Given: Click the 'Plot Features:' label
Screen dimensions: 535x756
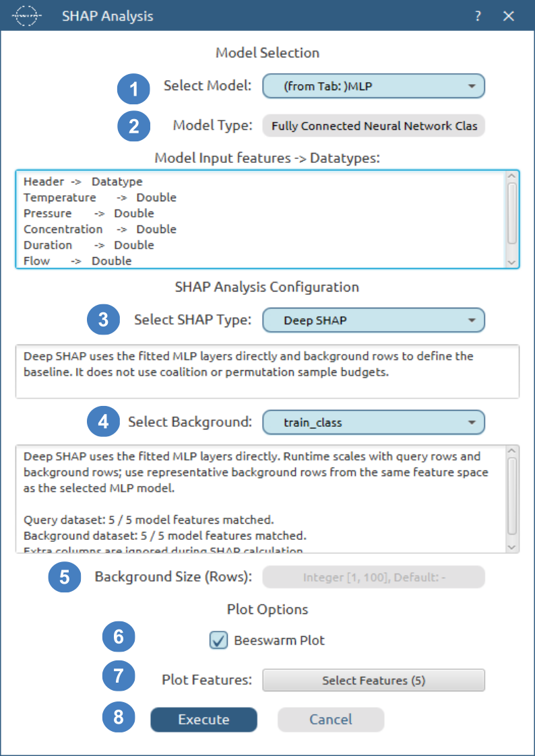Looking at the screenshot, I should pos(207,681).
